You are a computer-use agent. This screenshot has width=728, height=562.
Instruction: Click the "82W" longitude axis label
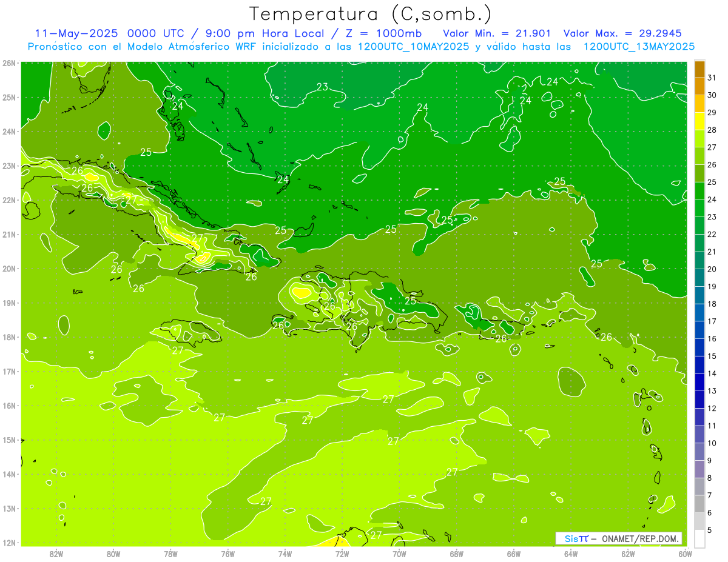pyautogui.click(x=56, y=554)
